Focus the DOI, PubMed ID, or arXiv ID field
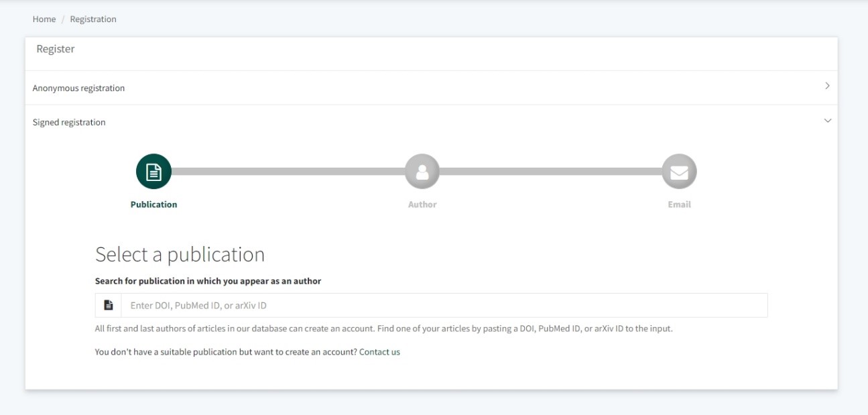 (444, 306)
